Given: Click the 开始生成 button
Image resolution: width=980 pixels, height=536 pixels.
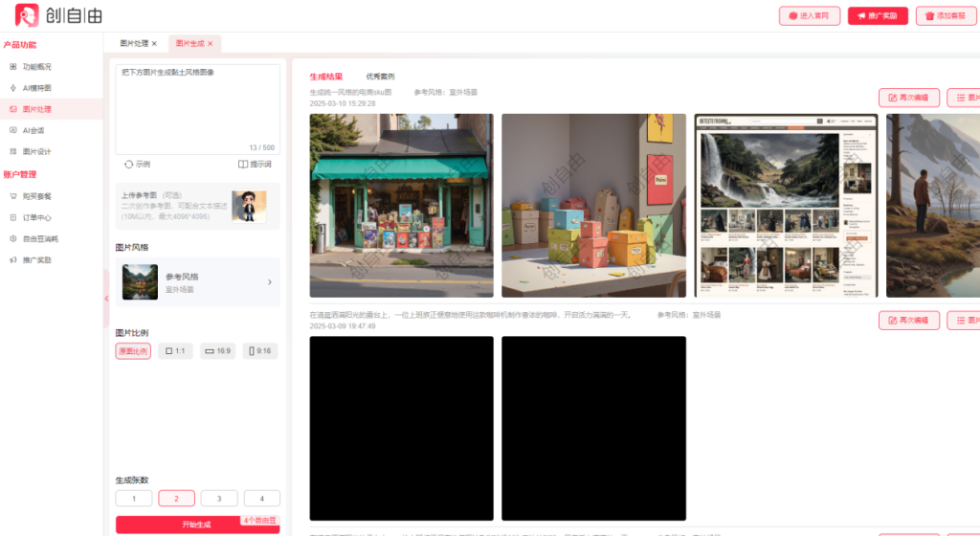Looking at the screenshot, I should pyautogui.click(x=197, y=525).
